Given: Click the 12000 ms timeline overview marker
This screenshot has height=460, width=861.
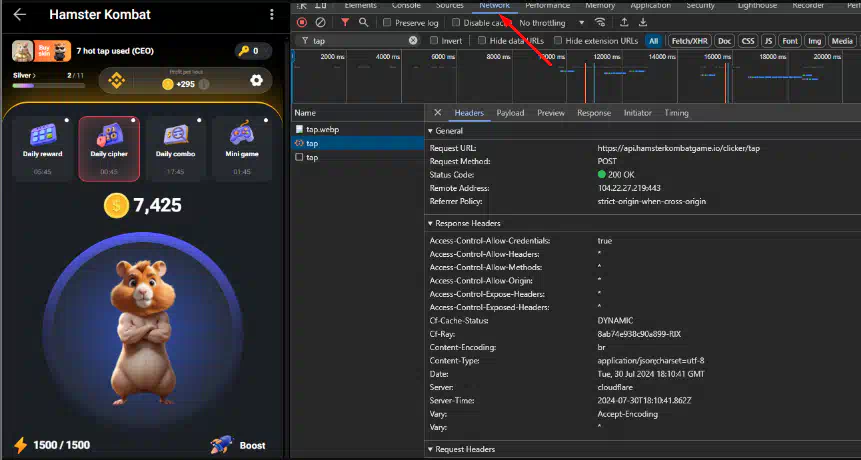Looking at the screenshot, I should (607, 57).
